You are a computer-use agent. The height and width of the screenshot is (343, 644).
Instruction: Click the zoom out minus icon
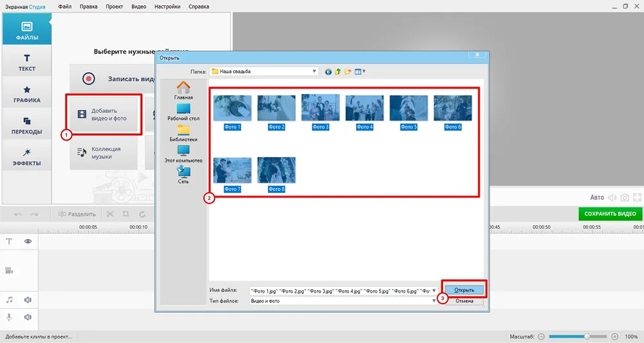point(542,337)
